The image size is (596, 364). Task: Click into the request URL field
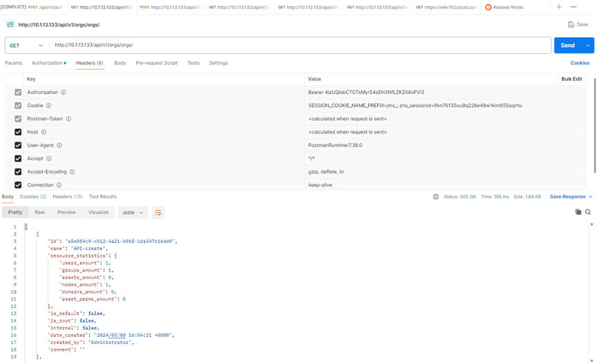(297, 46)
